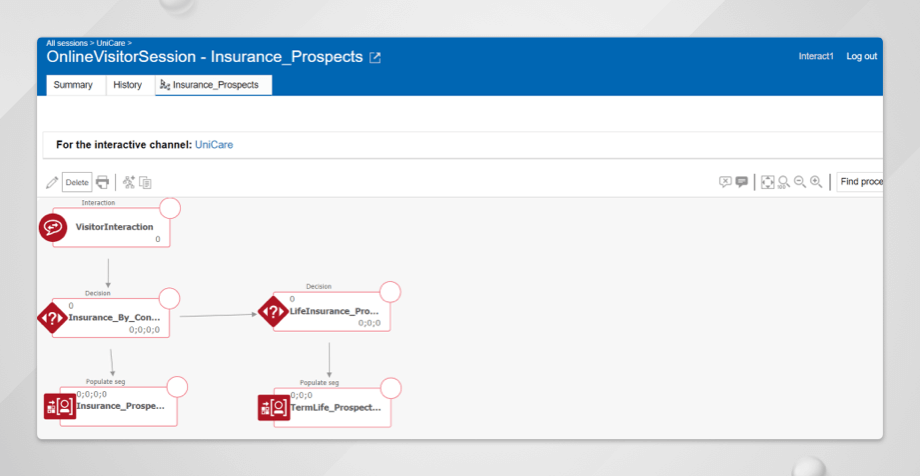Screen dimensions: 920x476
Task: Click the zoom in magnifier icon
Action: pyautogui.click(x=816, y=182)
